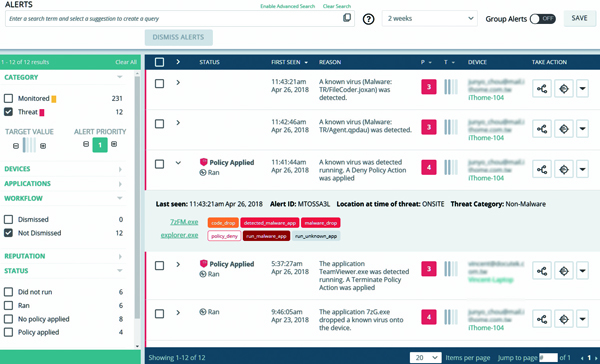The image size is (600, 364).
Task: Sort alerts by FIRST SEEN column
Action: point(289,62)
